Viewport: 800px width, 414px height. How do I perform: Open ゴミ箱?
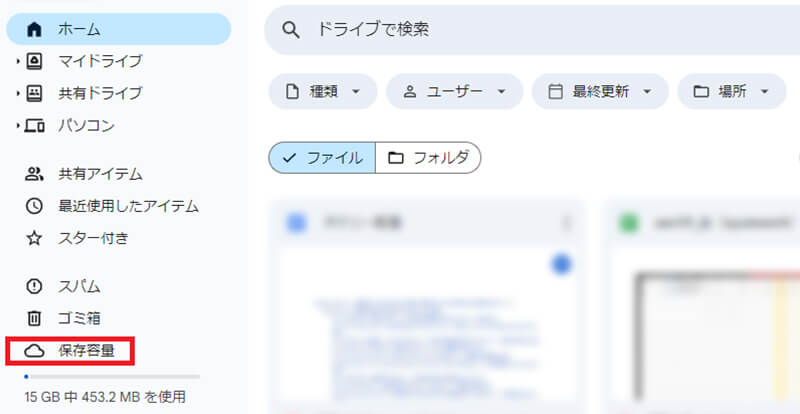79,319
